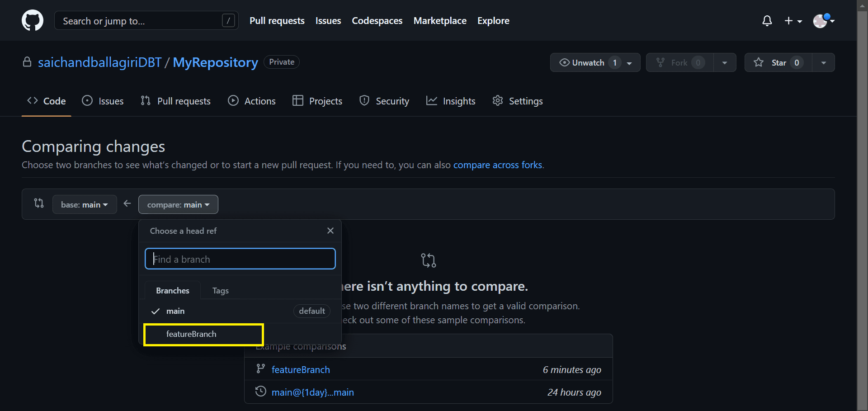This screenshot has height=411, width=868.
Task: Expand the Star lists caret
Action: [824, 62]
